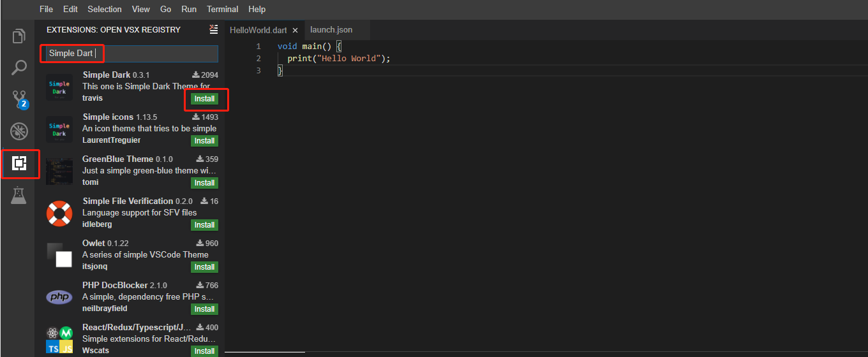The image size is (868, 357).
Task: Click publisher name idleberg
Action: 97,224
